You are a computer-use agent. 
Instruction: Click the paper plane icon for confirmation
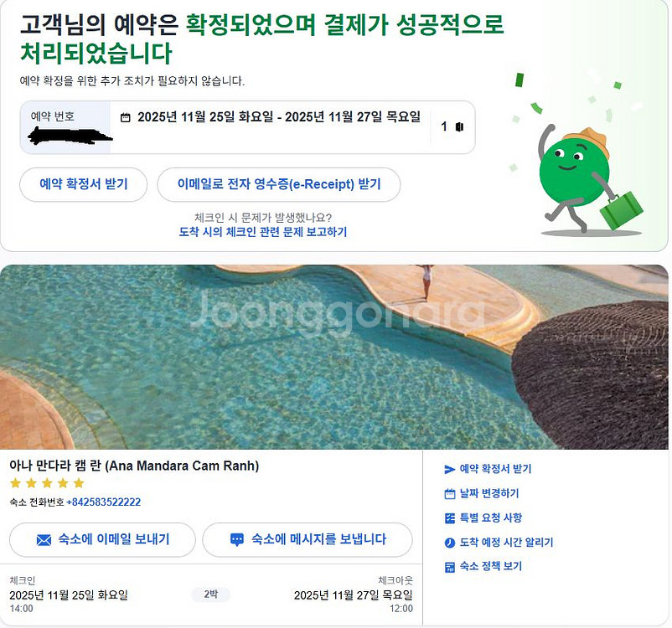450,470
